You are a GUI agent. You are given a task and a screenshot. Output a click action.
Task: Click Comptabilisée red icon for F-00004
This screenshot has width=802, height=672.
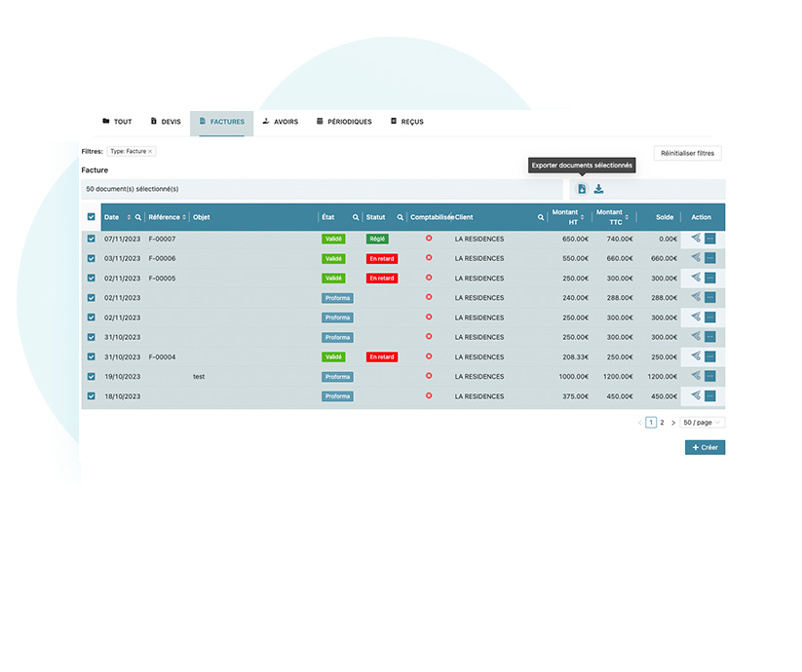[429, 356]
